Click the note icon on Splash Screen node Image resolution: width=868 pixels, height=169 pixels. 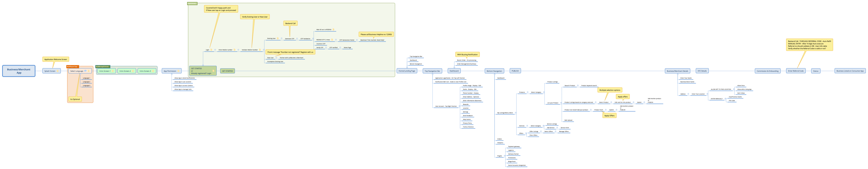click(x=58, y=71)
